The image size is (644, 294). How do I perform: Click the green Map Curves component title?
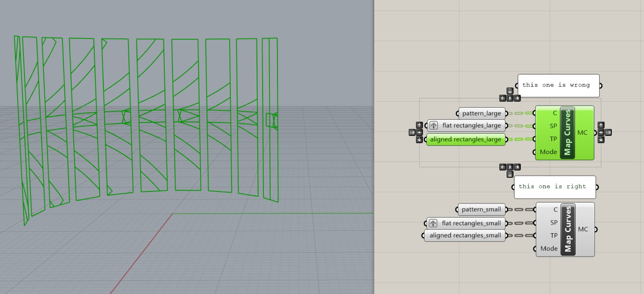[567, 133]
